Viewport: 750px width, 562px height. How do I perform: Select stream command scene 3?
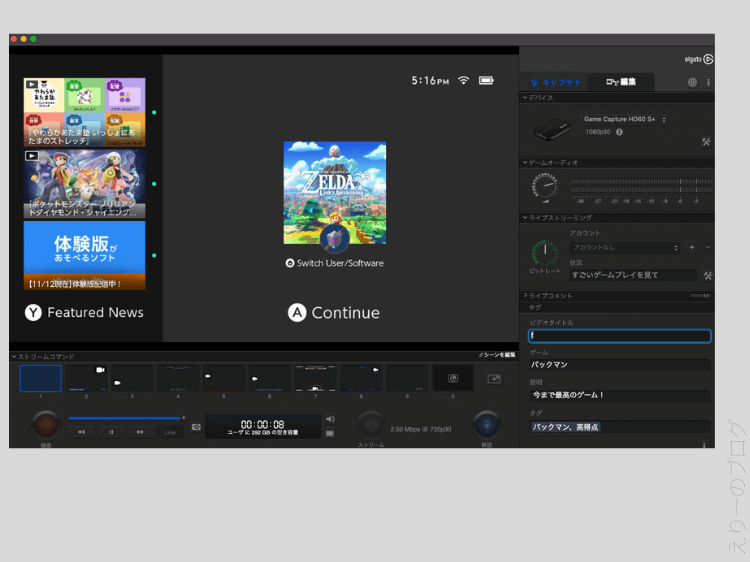tap(132, 378)
